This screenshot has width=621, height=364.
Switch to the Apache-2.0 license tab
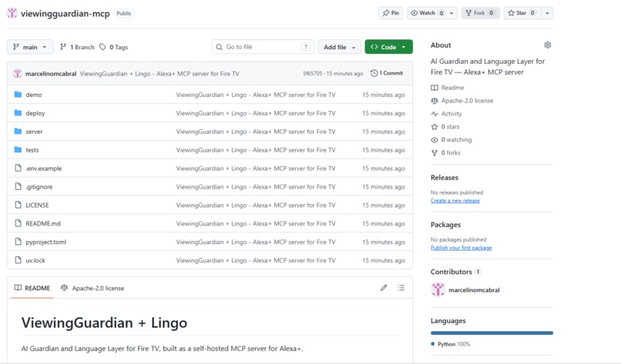coord(92,288)
